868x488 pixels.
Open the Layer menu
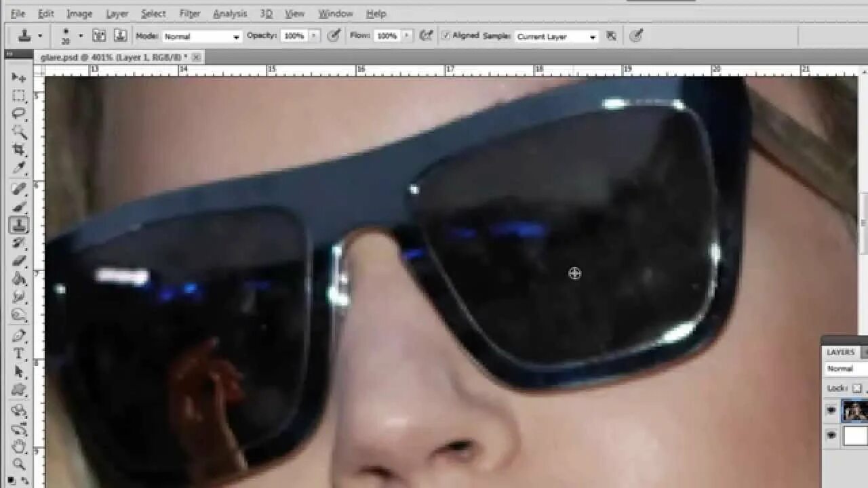117,14
